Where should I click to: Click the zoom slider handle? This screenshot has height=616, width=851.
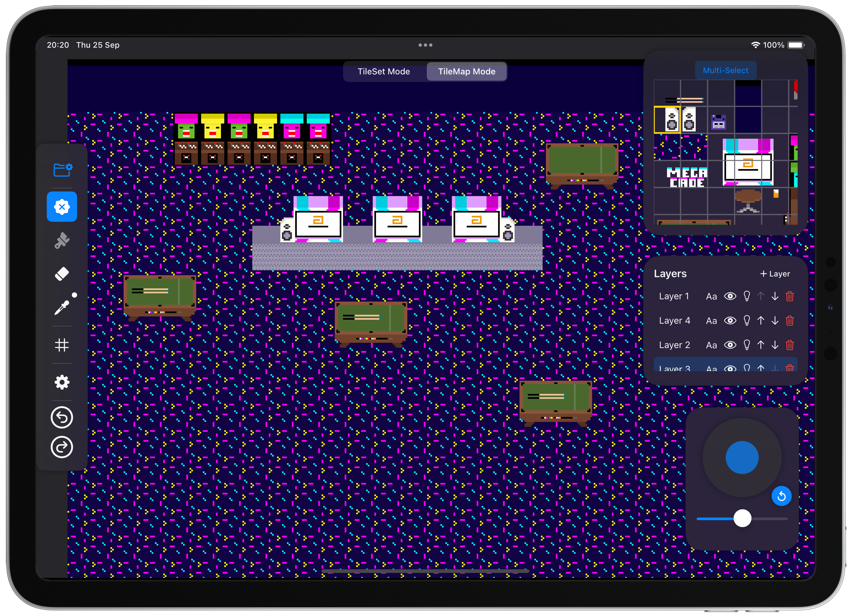[x=742, y=519]
